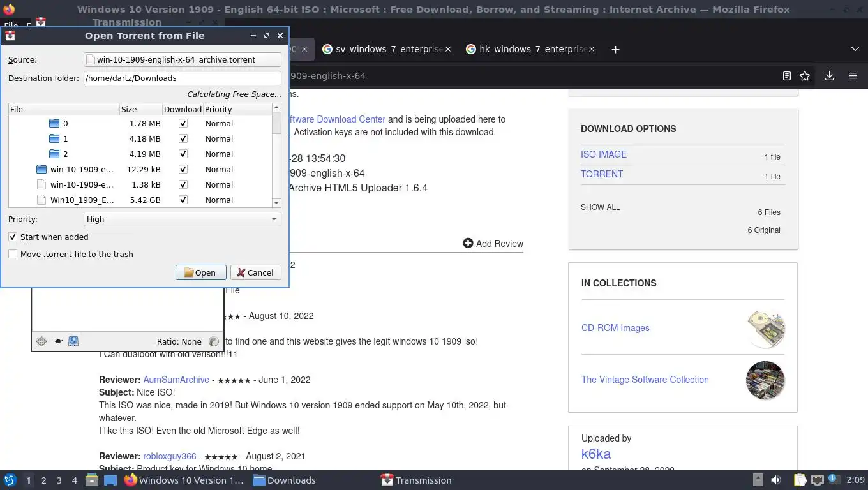Sort list by File column header
This screenshot has width=868, height=490.
(64, 109)
